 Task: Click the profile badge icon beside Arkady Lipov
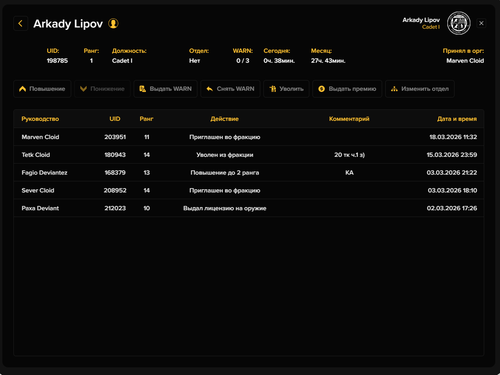click(113, 24)
